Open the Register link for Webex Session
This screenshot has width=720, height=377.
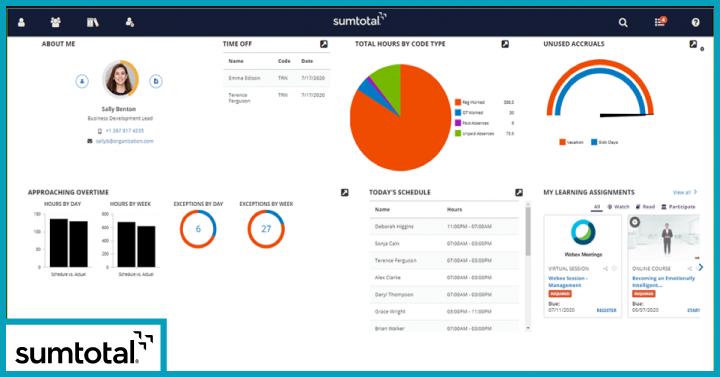pos(606,310)
